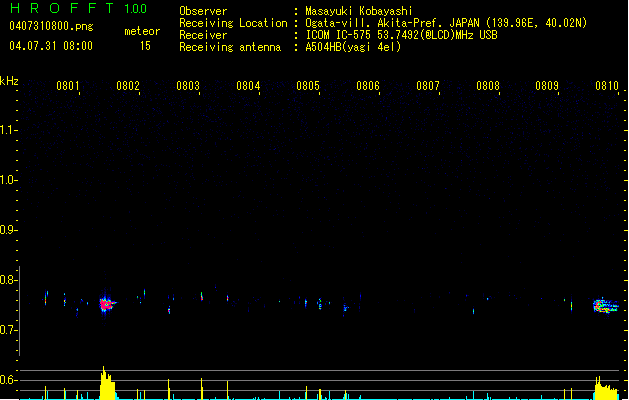Click the meteor count value 15
629x400 pixels.
click(145, 46)
